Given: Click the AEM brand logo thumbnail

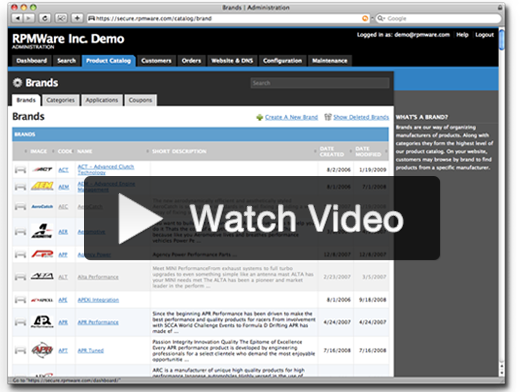Looking at the screenshot, I should (42, 186).
